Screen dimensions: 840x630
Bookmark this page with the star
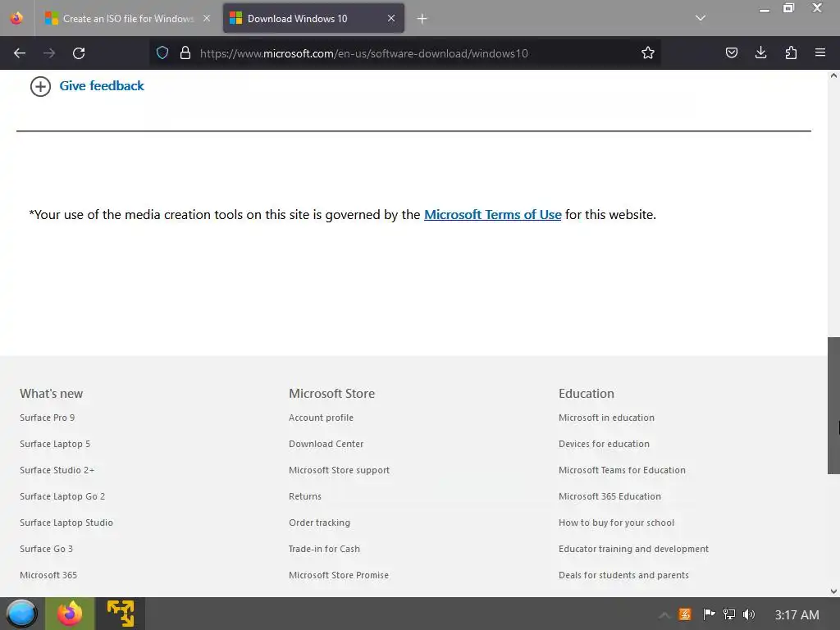pyautogui.click(x=648, y=52)
